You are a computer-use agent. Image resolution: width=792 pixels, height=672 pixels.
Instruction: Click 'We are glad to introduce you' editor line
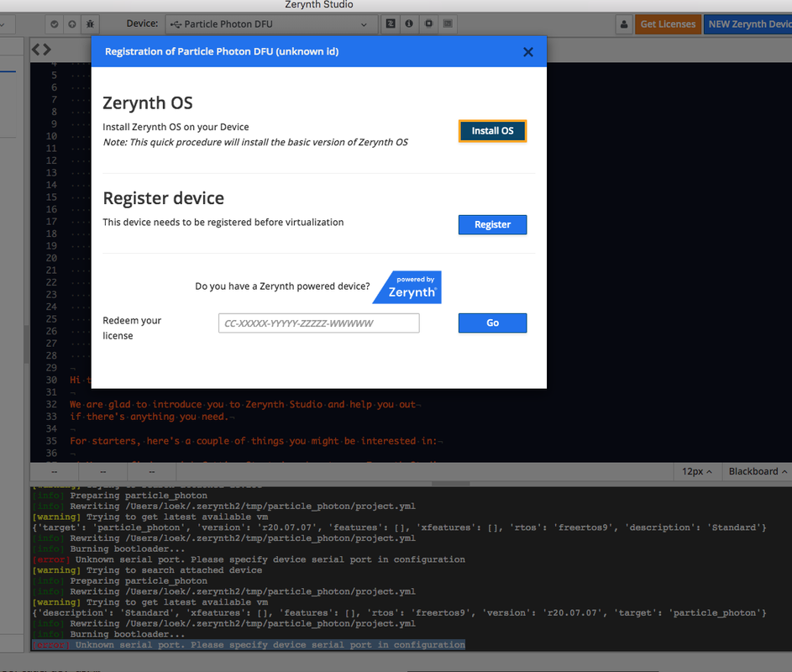(x=244, y=404)
